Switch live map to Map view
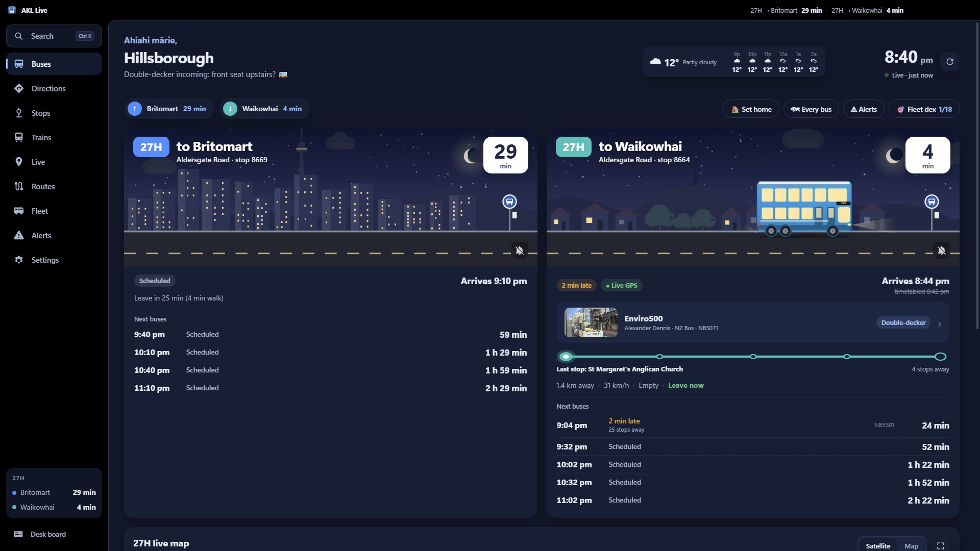 tap(911, 545)
